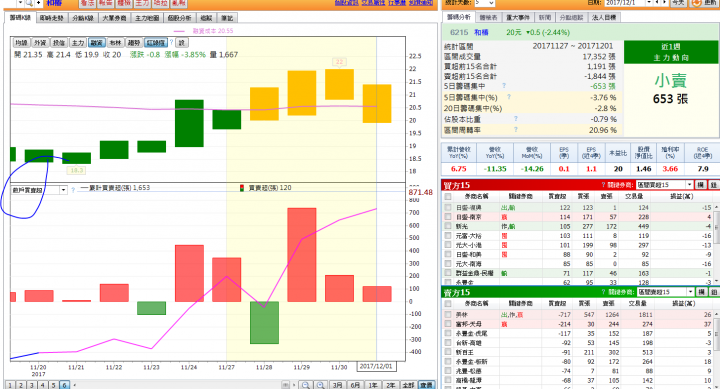Click the 設 settings button in chart toolbar
Screen dimensions: 720x389
pos(182,43)
